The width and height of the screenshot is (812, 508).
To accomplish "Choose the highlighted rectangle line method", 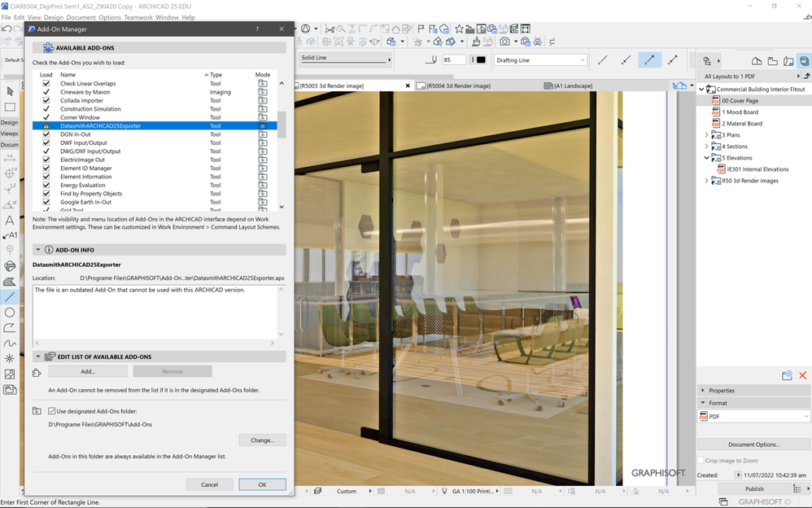I will pos(649,60).
